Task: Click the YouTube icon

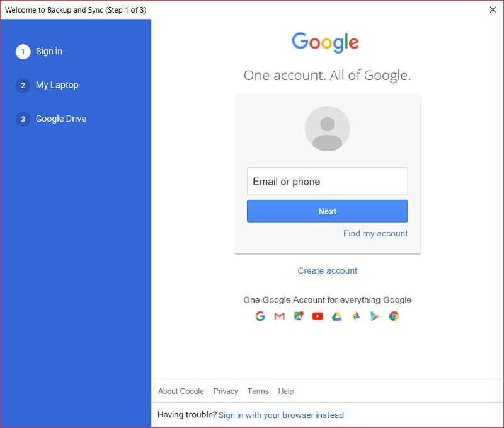Action: 318,316
